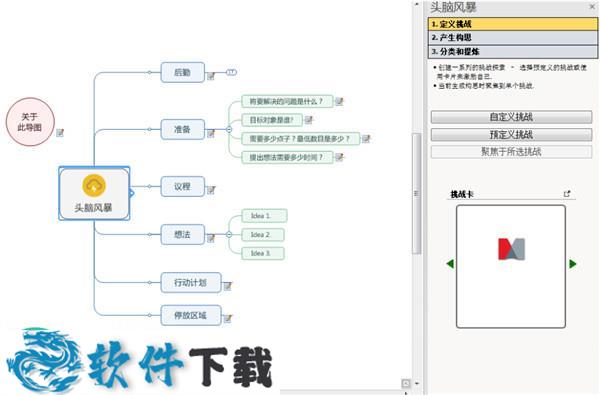Viewport: 600px width, 395px height.
Task: Click the 聚焦于所选挑战 button
Action: tap(511, 152)
